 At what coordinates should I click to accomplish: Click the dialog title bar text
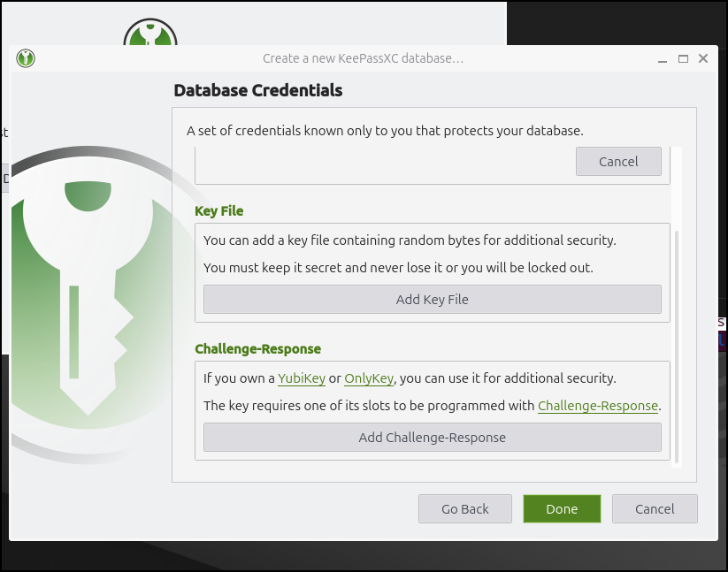tap(364, 58)
